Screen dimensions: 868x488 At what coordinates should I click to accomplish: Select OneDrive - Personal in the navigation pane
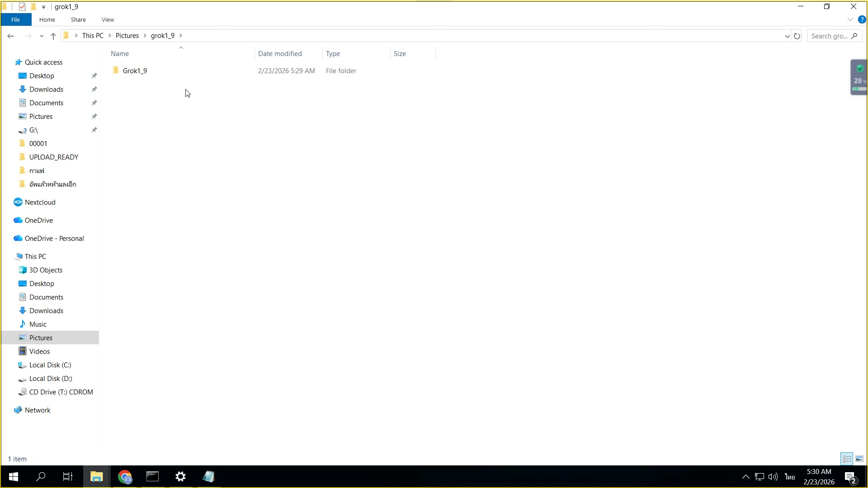53,238
